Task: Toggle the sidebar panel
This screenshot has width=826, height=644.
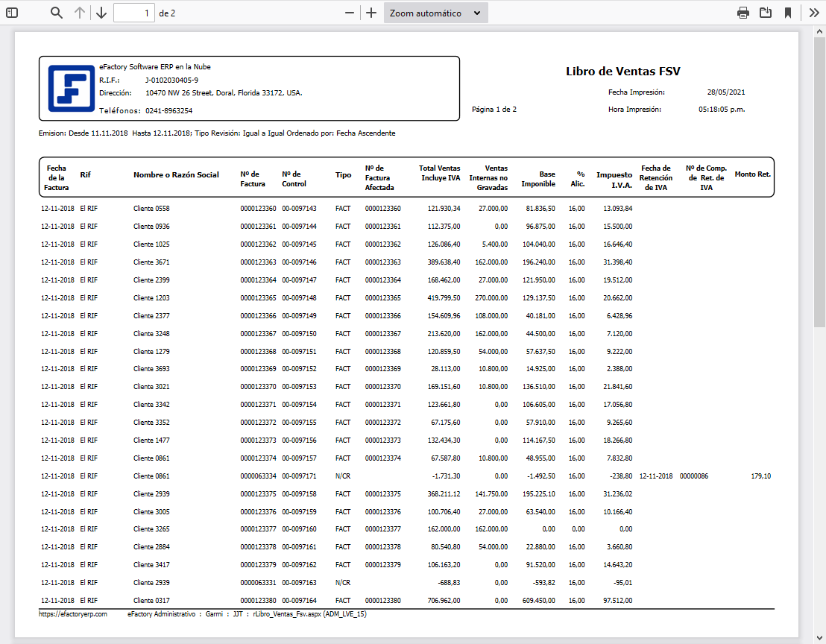Action: 12,13
